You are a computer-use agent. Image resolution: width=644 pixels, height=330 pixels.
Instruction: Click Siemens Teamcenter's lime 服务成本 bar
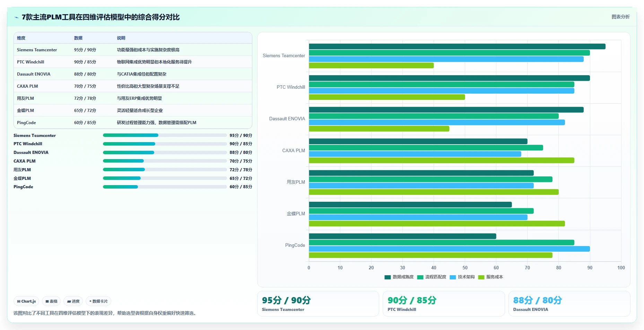(x=371, y=66)
